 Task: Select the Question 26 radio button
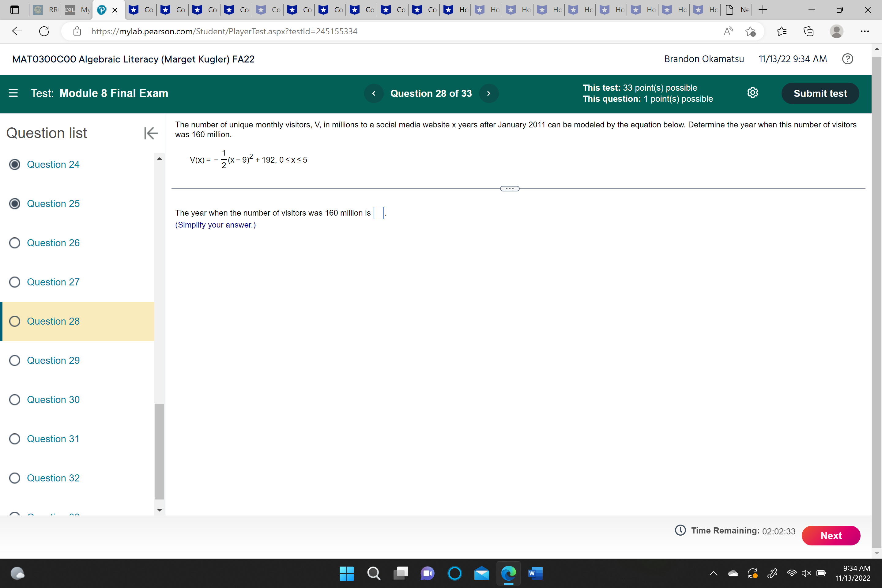point(15,243)
